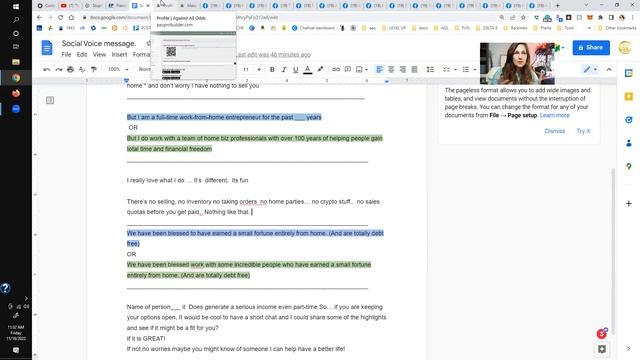
Task: Open the insert image dropdown
Action: (362, 69)
